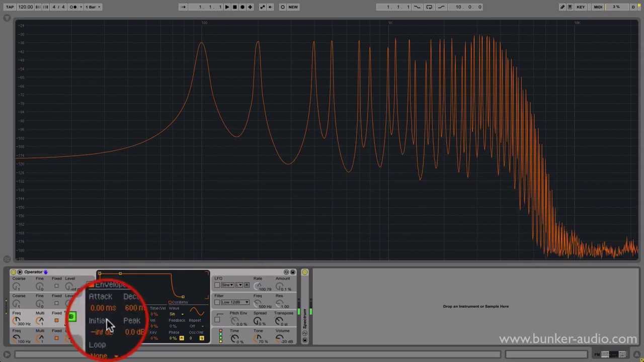Toggle Draw Mode pencil icon
The width and height of the screenshot is (644, 362).
tap(562, 7)
